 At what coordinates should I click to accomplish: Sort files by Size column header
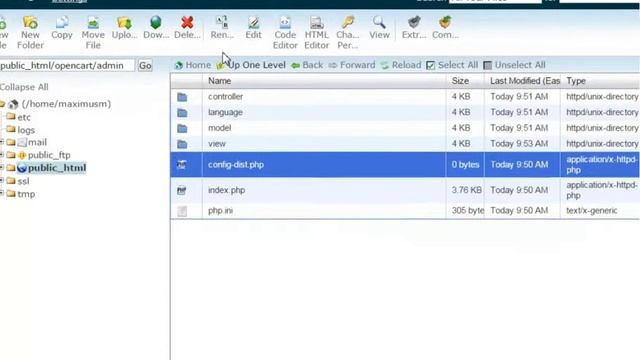tap(465, 81)
